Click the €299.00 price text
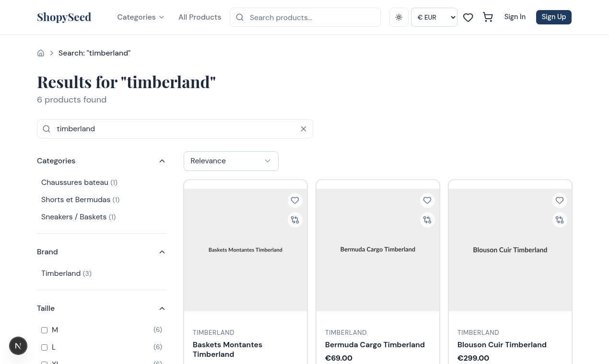Image resolution: width=609 pixels, height=364 pixels. [x=473, y=358]
